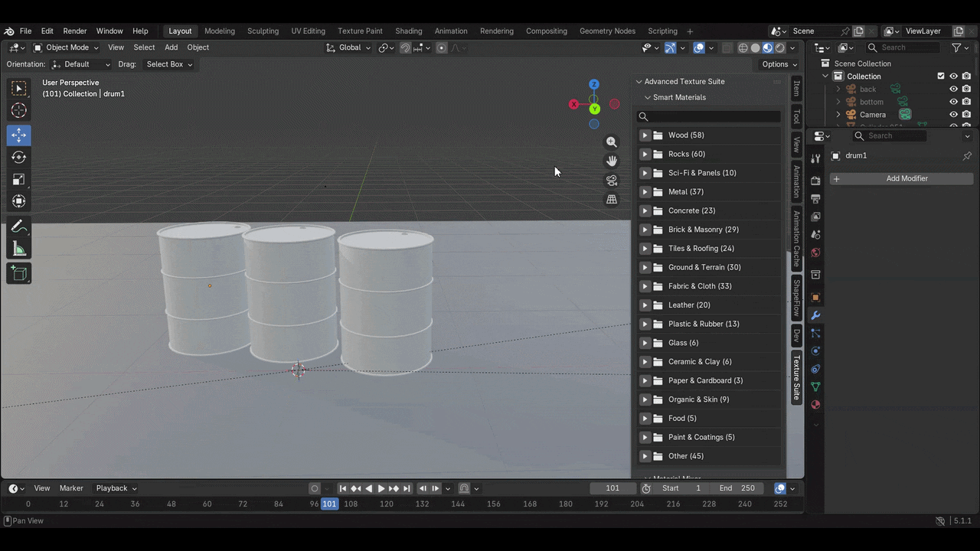Open the Object Mode dropdown

click(x=66, y=47)
